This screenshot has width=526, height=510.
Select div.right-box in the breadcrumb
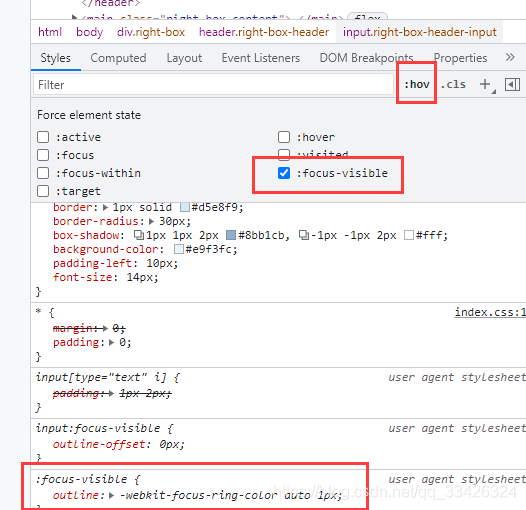click(x=151, y=32)
